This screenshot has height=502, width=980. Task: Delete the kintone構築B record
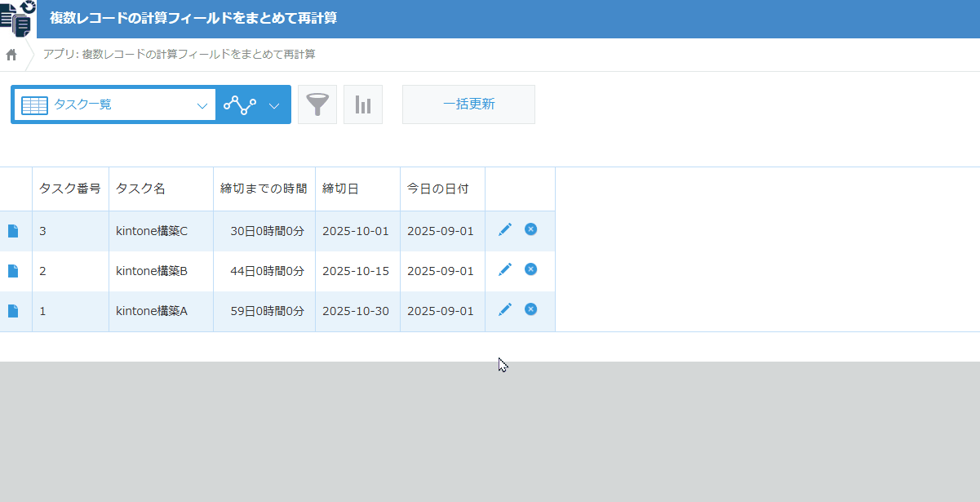[x=530, y=269]
